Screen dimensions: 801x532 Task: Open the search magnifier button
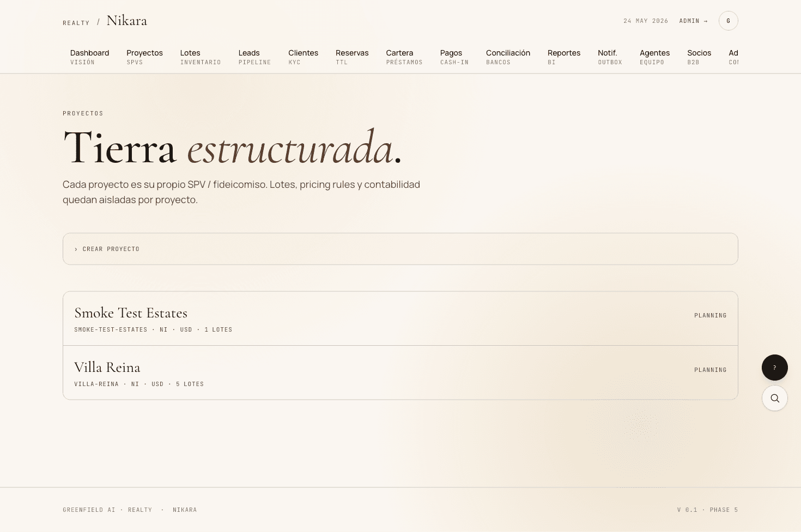click(x=774, y=398)
